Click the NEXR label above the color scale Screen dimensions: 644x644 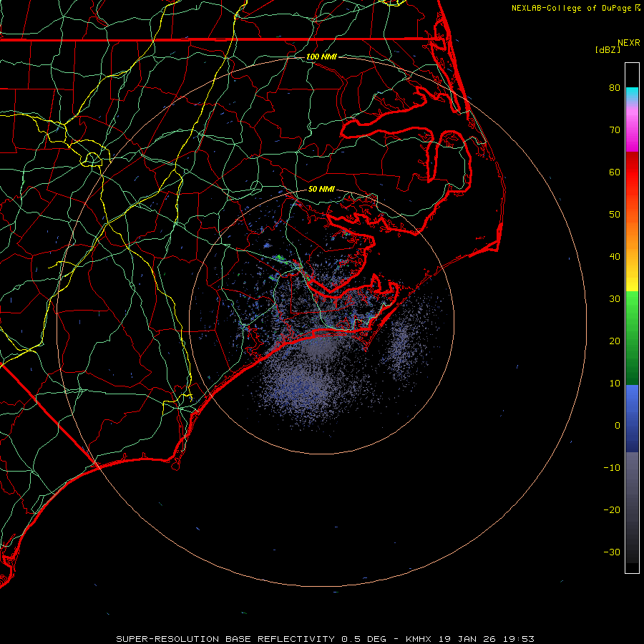629,43
